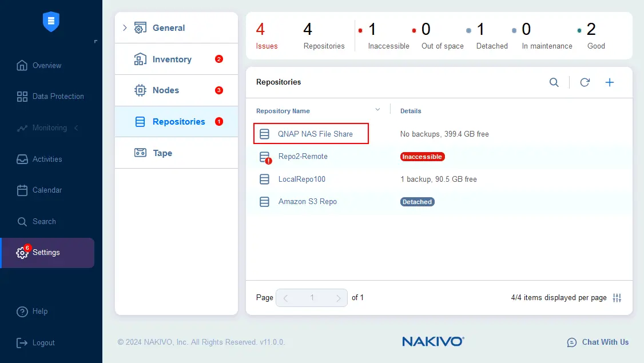
Task: Open the Repository Name column sort dropdown
Action: point(377,110)
